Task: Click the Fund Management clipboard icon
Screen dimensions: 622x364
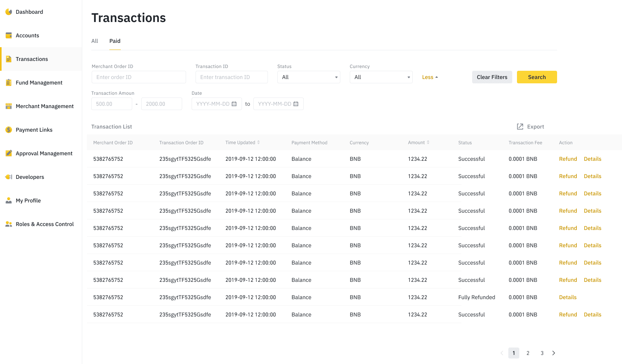Action: pos(9,83)
